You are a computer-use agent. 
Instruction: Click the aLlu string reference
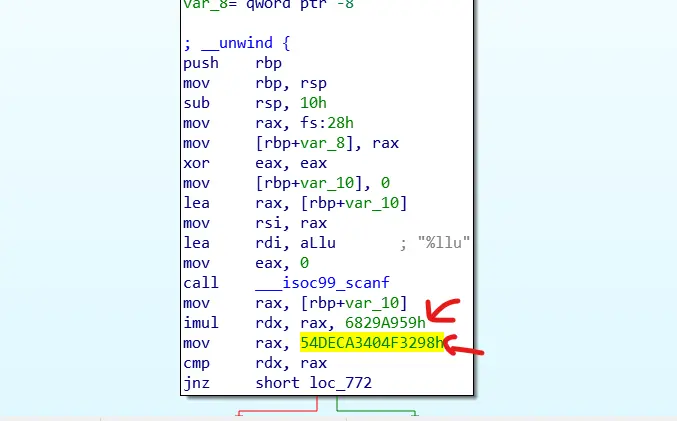(318, 243)
